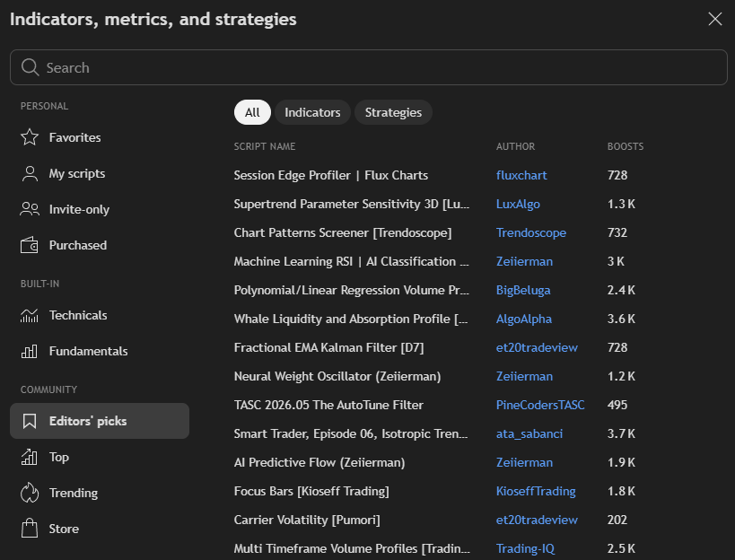The width and height of the screenshot is (735, 560).
Task: Click the magnifier icon in search box
Action: [30, 67]
